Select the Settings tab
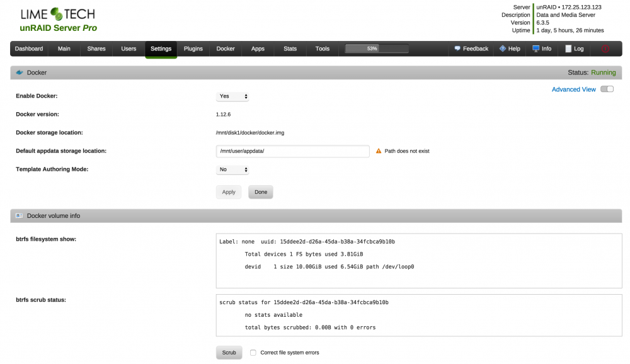Viewport: 630px width, 364px height. (161, 49)
